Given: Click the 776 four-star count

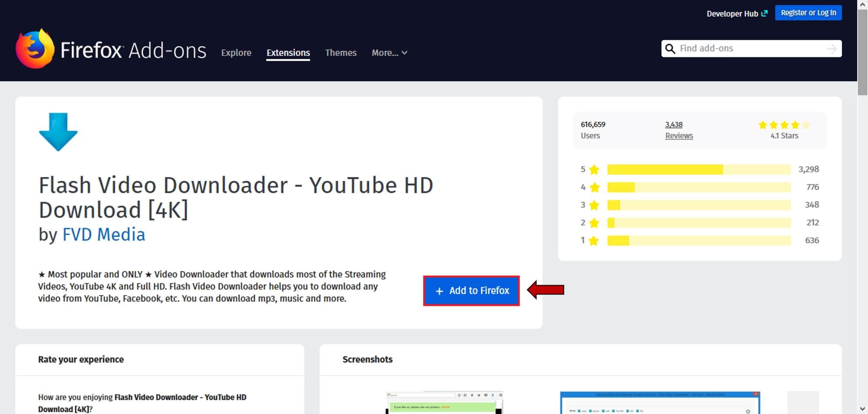Looking at the screenshot, I should [812, 187].
